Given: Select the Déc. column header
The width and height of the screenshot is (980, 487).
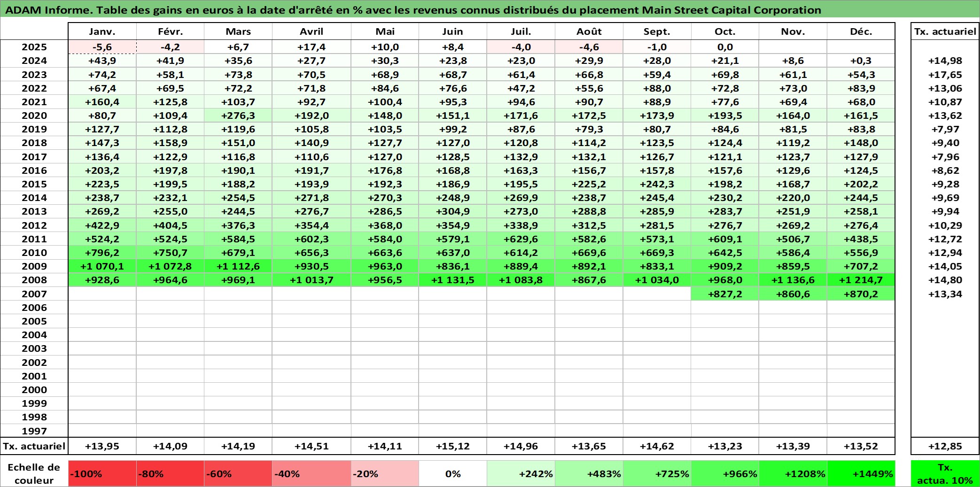Looking at the screenshot, I should point(861,31).
